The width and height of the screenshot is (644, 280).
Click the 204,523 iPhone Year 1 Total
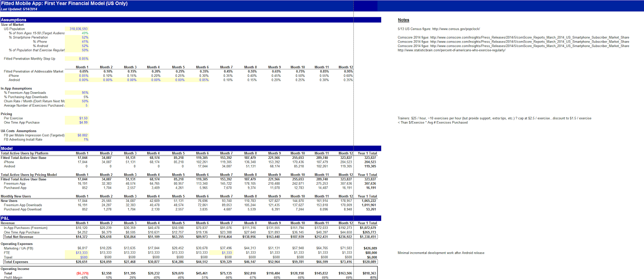pos(370,162)
